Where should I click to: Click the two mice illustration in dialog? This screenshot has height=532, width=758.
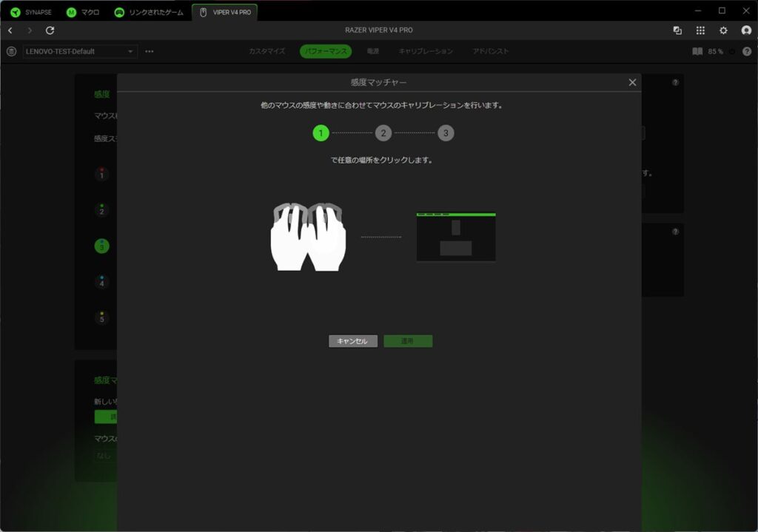pyautogui.click(x=307, y=236)
